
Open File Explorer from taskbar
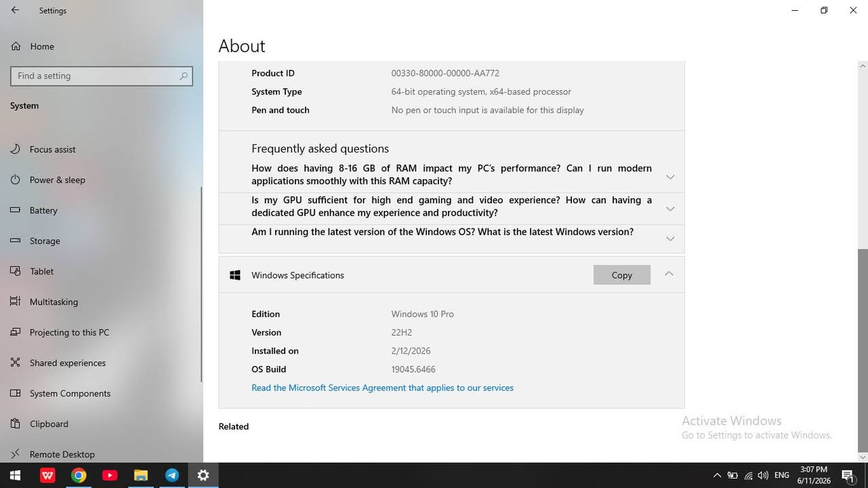(x=141, y=475)
